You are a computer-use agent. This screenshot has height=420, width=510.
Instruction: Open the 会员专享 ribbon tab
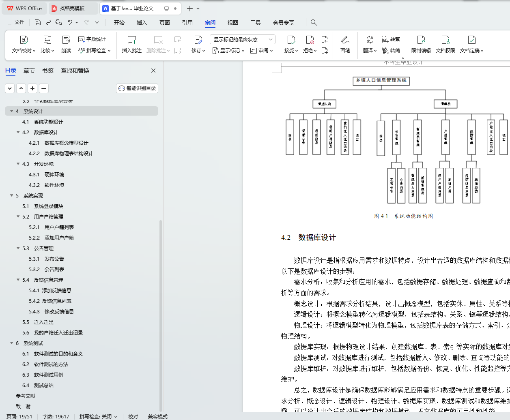click(284, 23)
